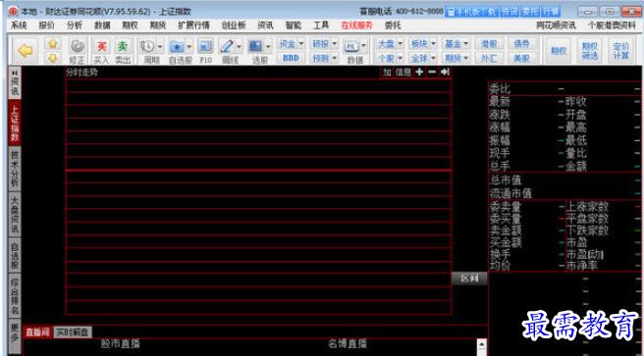Open the 系统 menu
This screenshot has height=356, width=644.
[19, 25]
